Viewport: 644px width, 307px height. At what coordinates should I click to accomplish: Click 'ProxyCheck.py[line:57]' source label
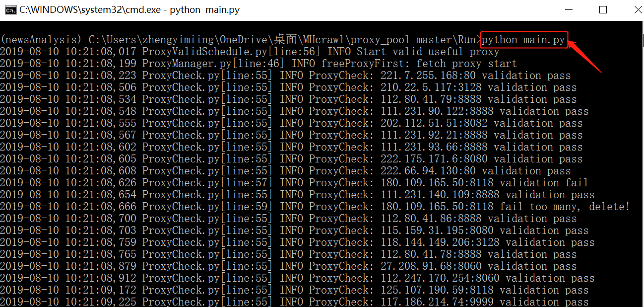click(207, 183)
